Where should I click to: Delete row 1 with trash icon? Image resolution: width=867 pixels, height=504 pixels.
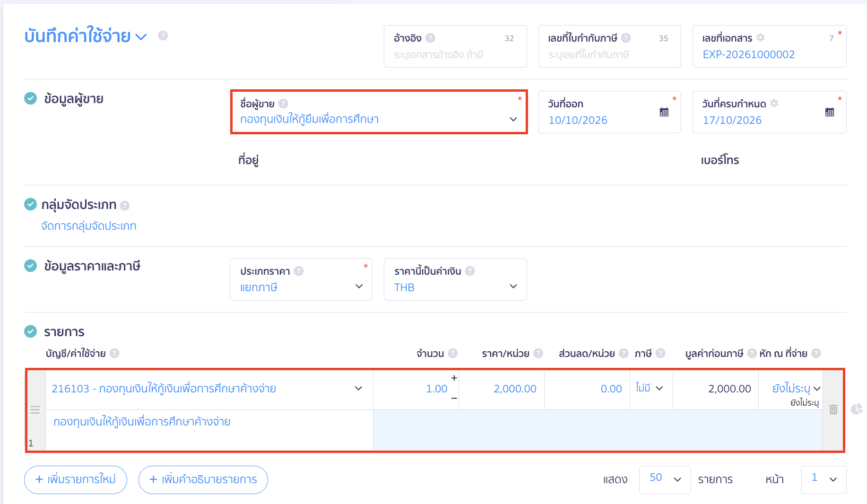click(833, 409)
